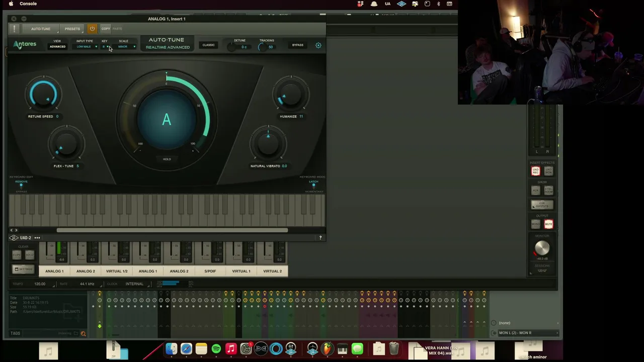Select the first ANALOG 1 channel label
The image size is (644, 362).
click(x=54, y=271)
